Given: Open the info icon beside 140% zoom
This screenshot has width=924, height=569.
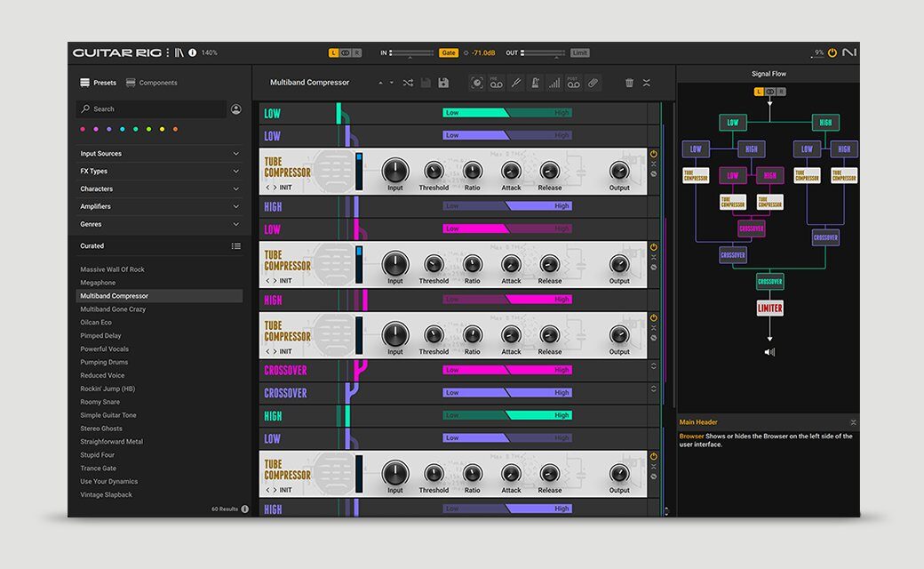Looking at the screenshot, I should [192, 52].
